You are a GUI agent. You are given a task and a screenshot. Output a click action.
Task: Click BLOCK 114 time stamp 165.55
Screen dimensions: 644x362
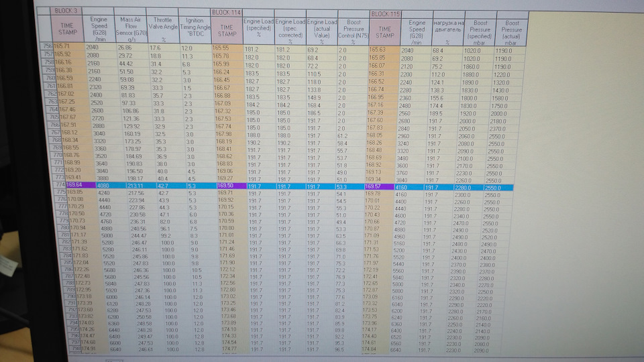pos(221,48)
